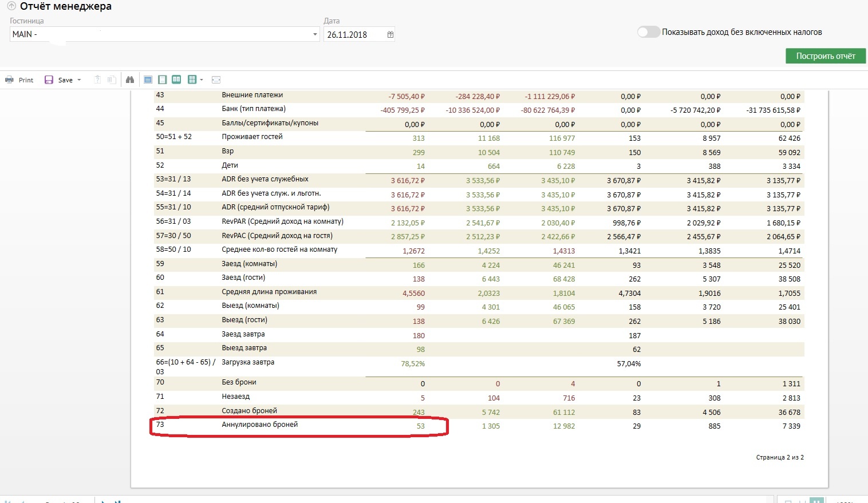The width and height of the screenshot is (868, 503).
Task: Select the blue page-width view icon
Action: pyautogui.click(x=148, y=80)
